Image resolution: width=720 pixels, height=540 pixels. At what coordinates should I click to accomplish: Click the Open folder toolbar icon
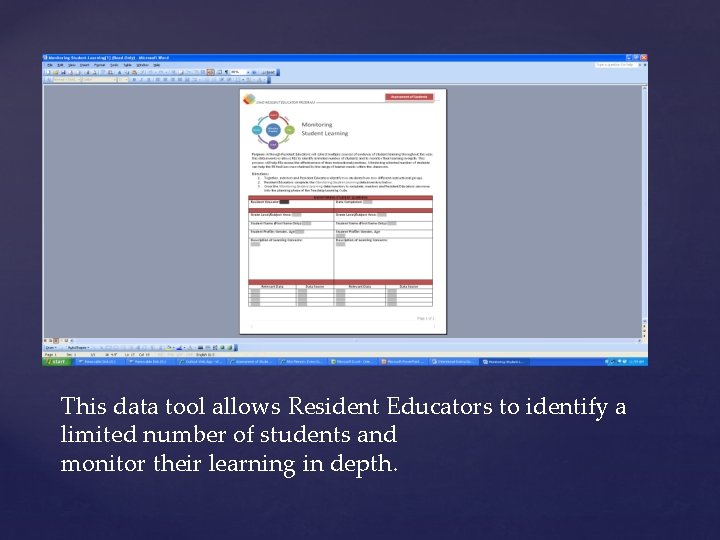[x=56, y=72]
